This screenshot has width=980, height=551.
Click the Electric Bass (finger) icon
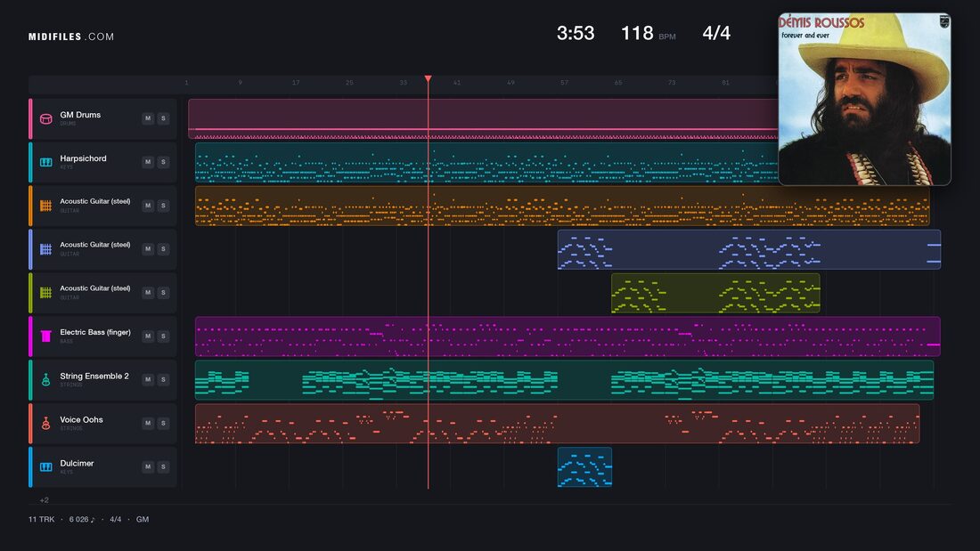pos(45,336)
